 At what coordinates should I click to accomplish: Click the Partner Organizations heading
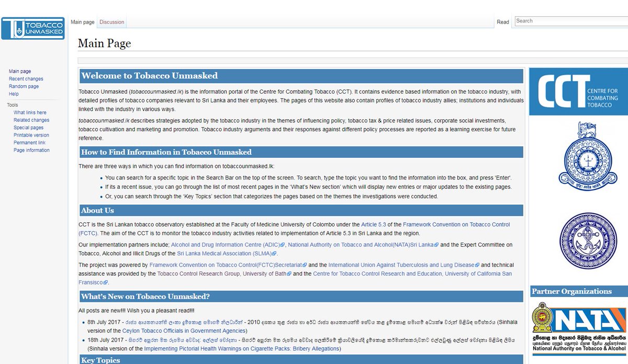pos(571,291)
